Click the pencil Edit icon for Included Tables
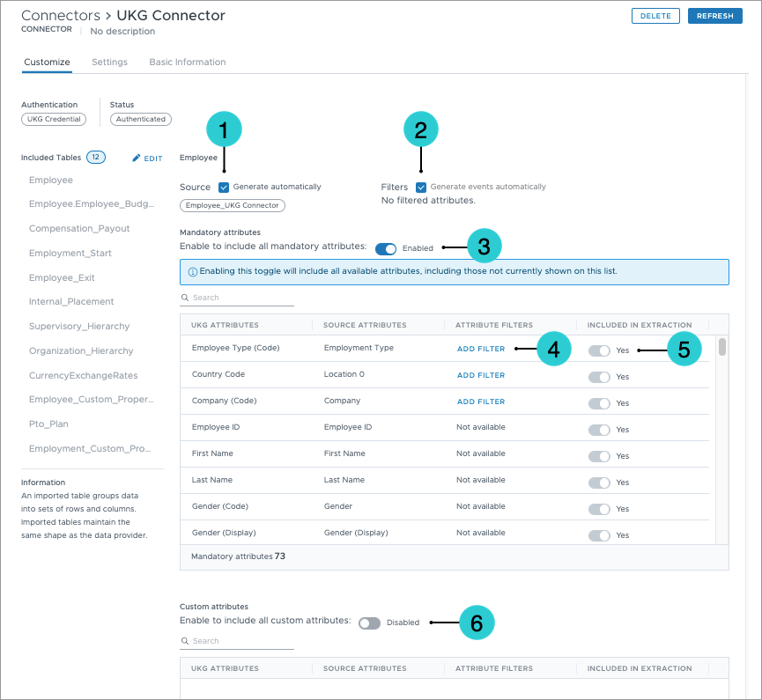This screenshot has height=700, width=762. coord(137,158)
